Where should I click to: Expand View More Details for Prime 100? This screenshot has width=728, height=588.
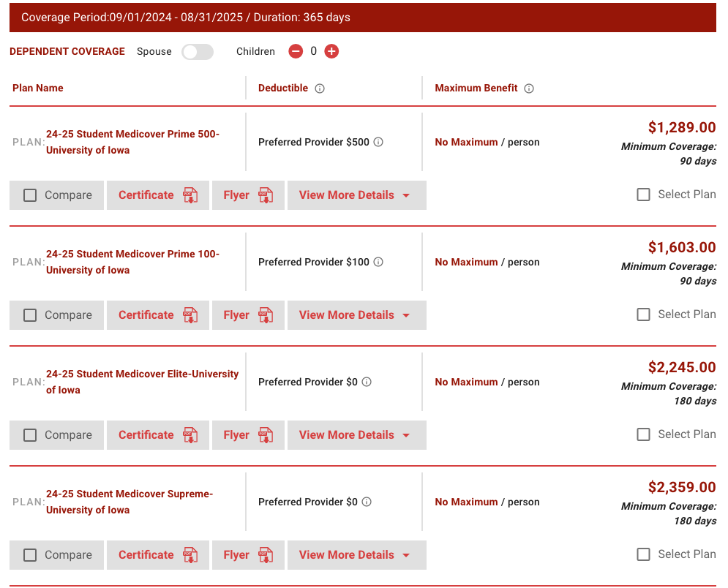pos(356,315)
